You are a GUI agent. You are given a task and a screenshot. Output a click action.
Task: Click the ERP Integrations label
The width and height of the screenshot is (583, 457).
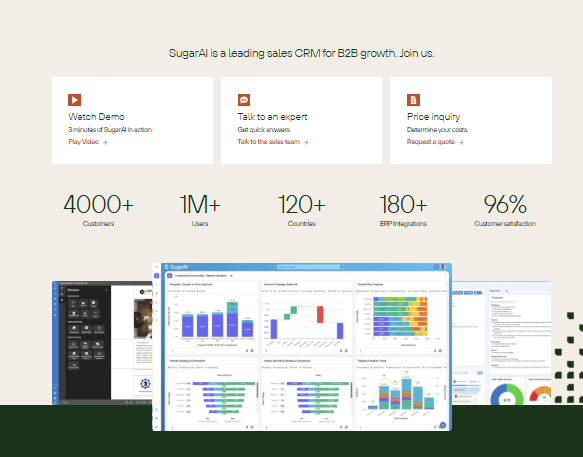403,223
